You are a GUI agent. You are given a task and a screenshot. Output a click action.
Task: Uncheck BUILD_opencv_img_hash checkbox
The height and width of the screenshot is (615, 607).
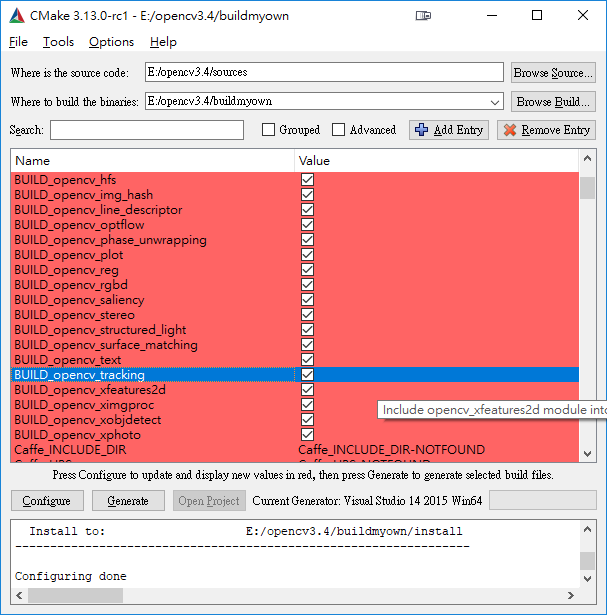click(x=307, y=195)
